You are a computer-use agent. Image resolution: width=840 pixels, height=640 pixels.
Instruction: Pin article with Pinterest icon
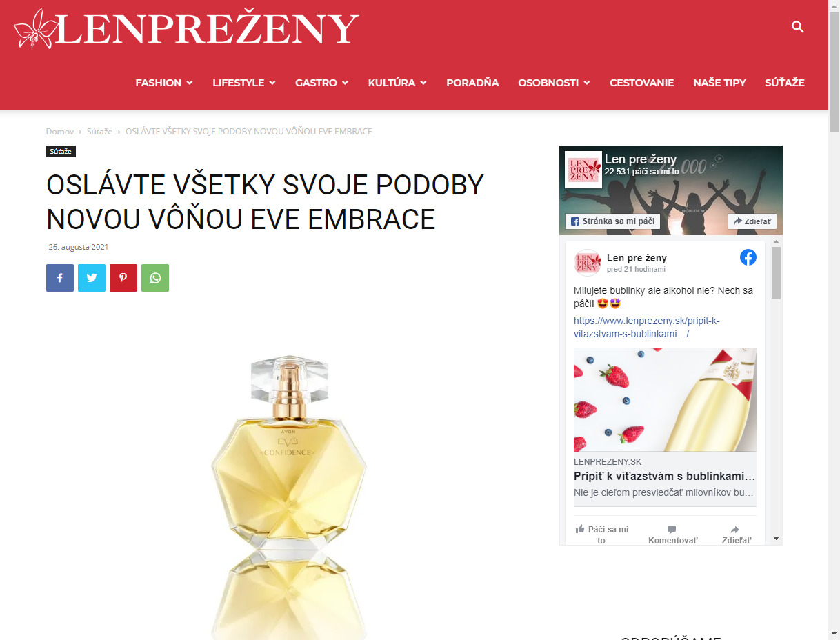123,278
